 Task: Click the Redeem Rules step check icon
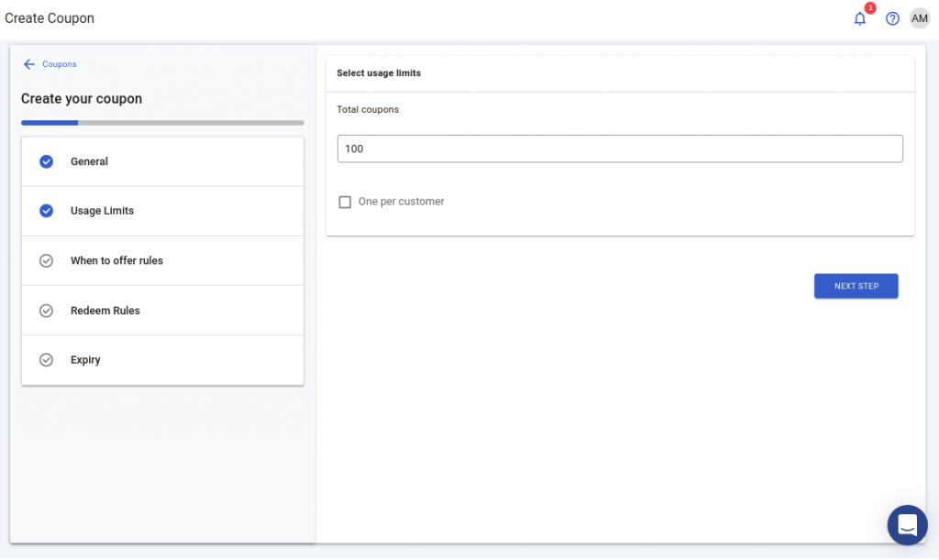coord(46,311)
